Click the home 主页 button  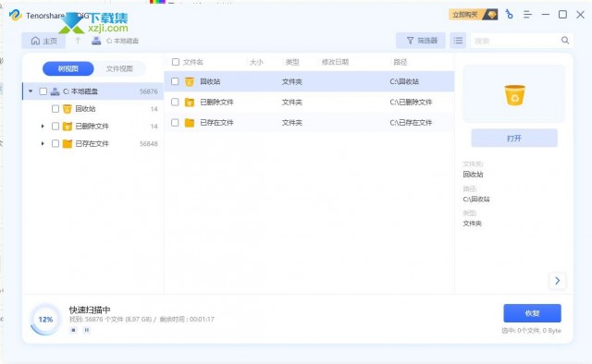coord(43,41)
